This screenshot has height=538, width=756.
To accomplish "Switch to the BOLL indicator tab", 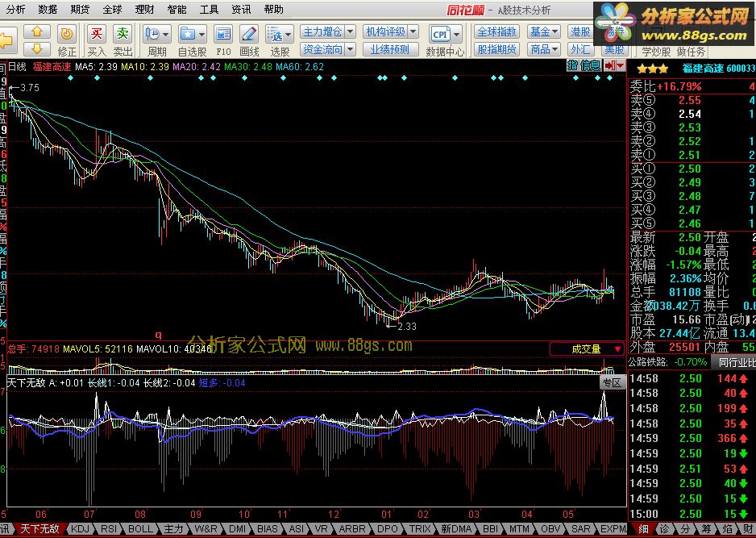I will pos(140,529).
